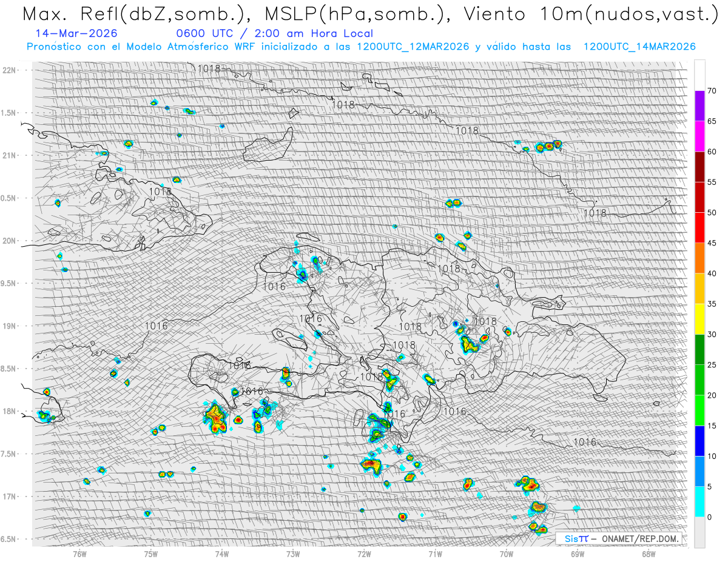Click the '1.5N' latitude label
Image resolution: width=728 pixels, height=562 pixels.
point(9,113)
